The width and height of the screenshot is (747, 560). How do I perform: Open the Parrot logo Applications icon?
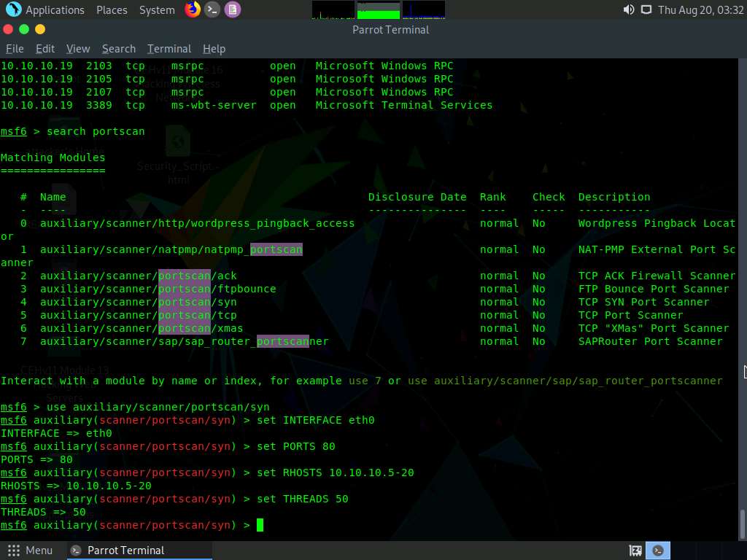(13, 9)
